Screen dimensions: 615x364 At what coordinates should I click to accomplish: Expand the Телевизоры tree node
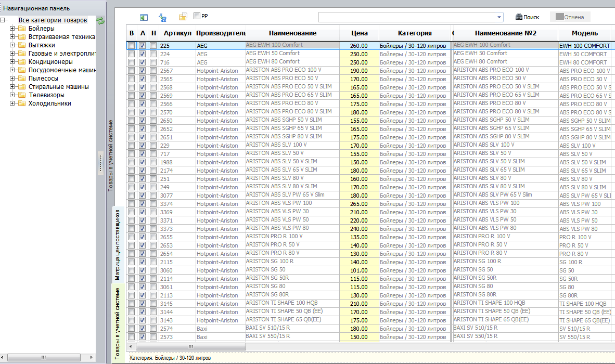click(12, 95)
